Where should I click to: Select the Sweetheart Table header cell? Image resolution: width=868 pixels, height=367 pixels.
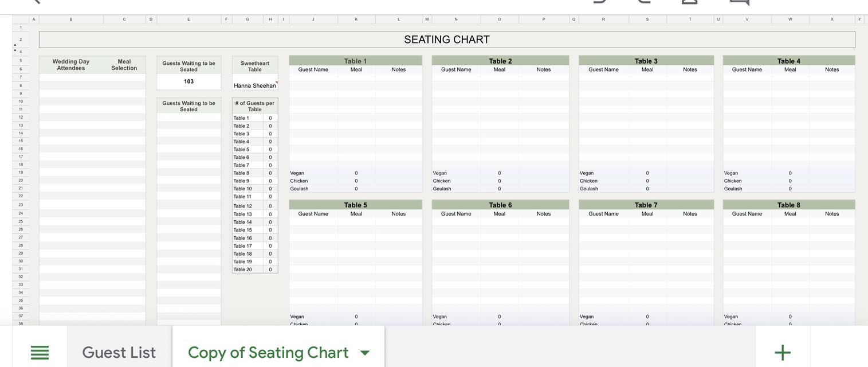pyautogui.click(x=255, y=66)
